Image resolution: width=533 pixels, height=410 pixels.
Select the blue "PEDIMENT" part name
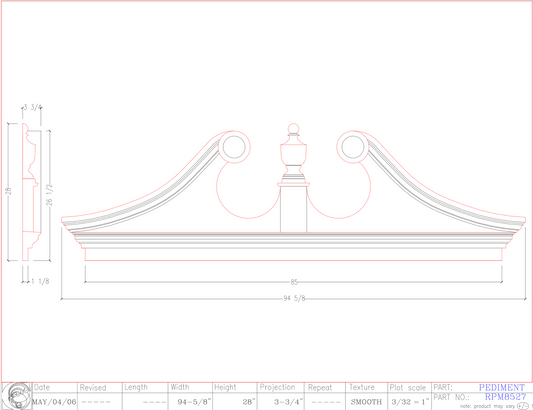[502, 387]
